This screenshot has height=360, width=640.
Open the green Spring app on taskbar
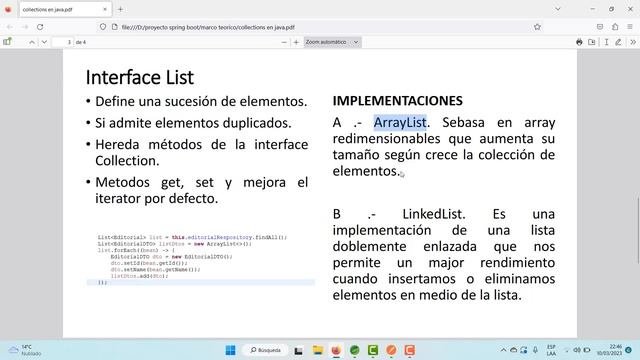(355, 350)
